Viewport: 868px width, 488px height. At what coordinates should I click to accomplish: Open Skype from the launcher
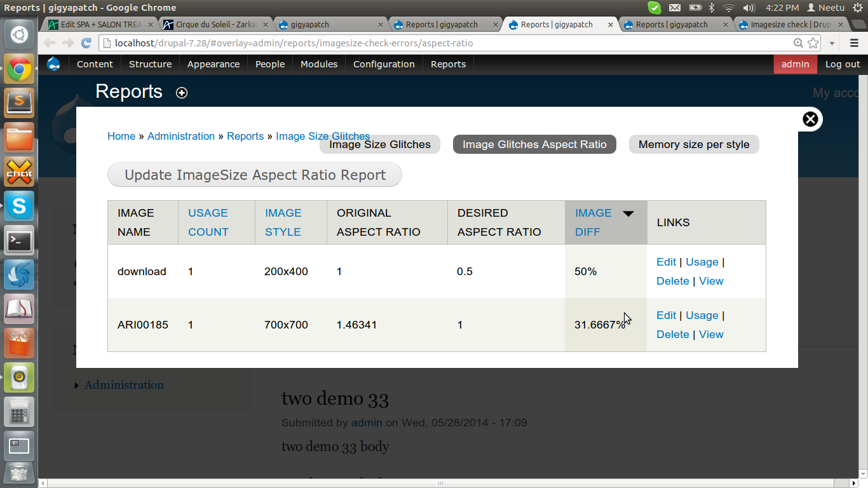pyautogui.click(x=19, y=206)
